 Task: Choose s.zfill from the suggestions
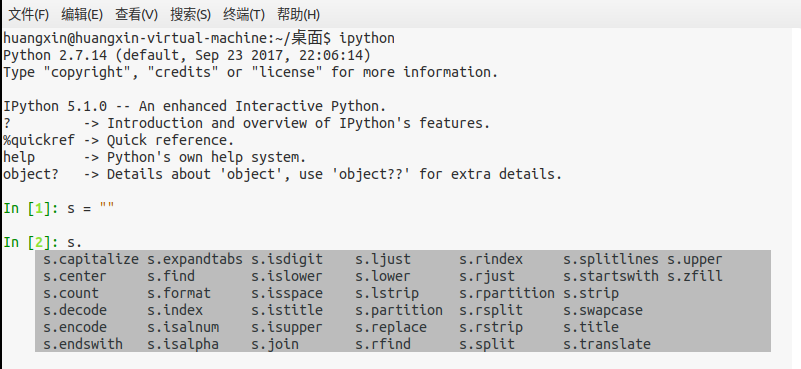pyautogui.click(x=695, y=276)
